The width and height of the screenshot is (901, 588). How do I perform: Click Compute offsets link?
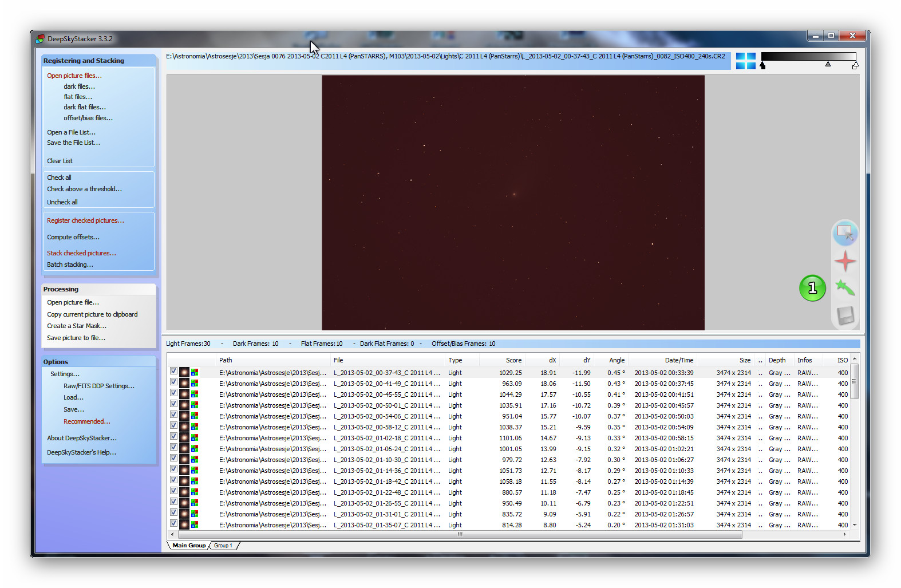click(x=73, y=237)
